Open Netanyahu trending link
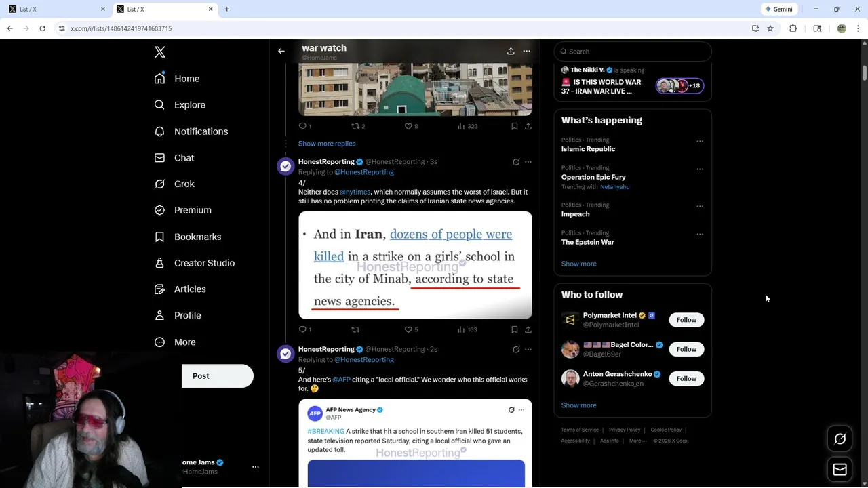The height and width of the screenshot is (488, 868). (x=615, y=187)
